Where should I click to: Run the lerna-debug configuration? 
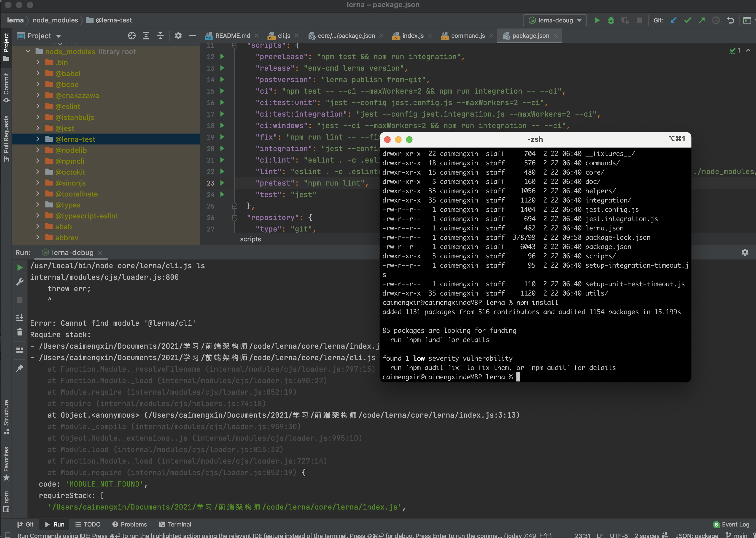point(597,20)
